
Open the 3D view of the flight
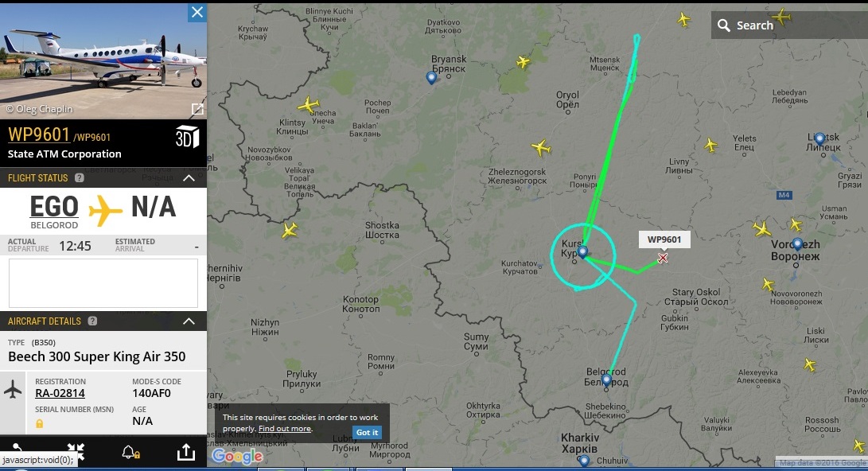(x=187, y=137)
